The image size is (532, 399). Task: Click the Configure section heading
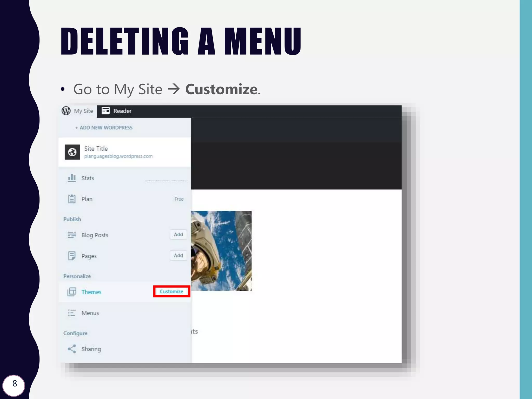pos(75,333)
